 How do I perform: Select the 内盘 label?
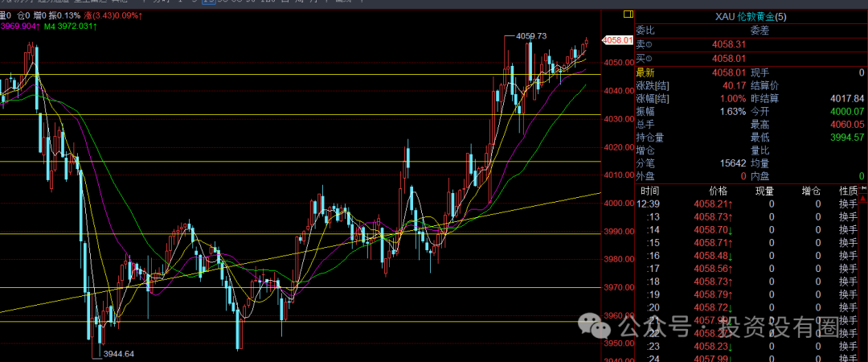759,176
